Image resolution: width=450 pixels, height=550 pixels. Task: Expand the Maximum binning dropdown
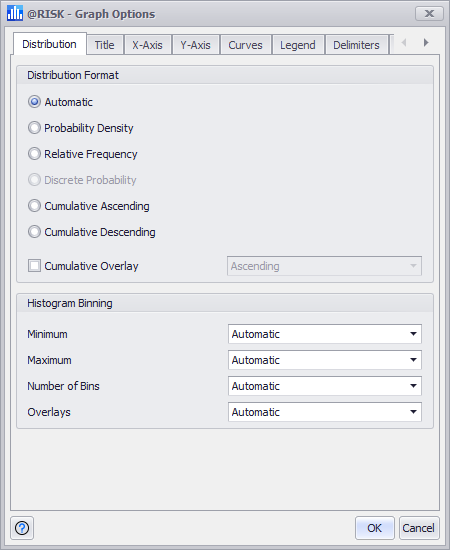[325, 360]
